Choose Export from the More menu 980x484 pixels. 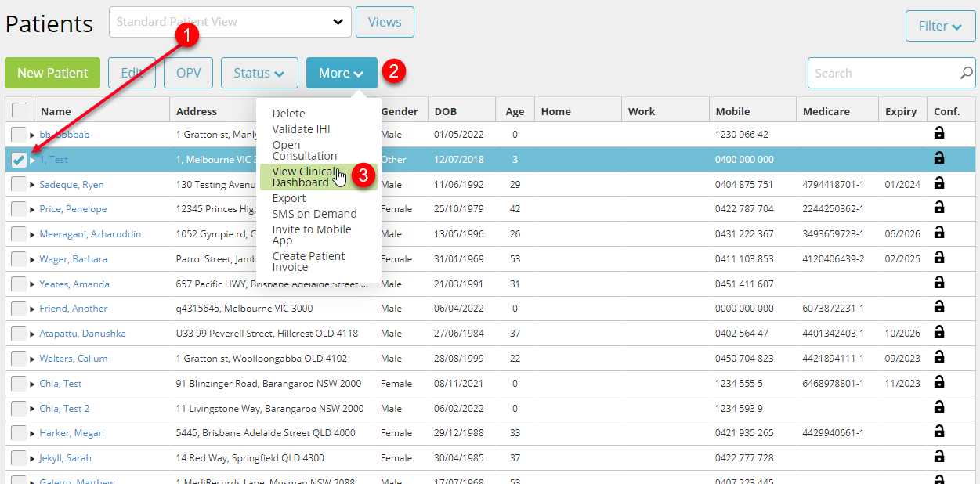pos(289,198)
